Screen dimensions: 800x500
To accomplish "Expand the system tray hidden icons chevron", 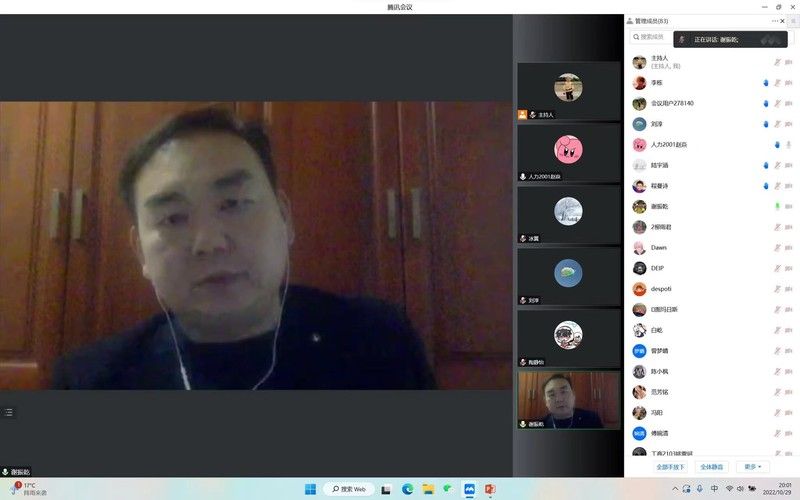I will [x=676, y=489].
